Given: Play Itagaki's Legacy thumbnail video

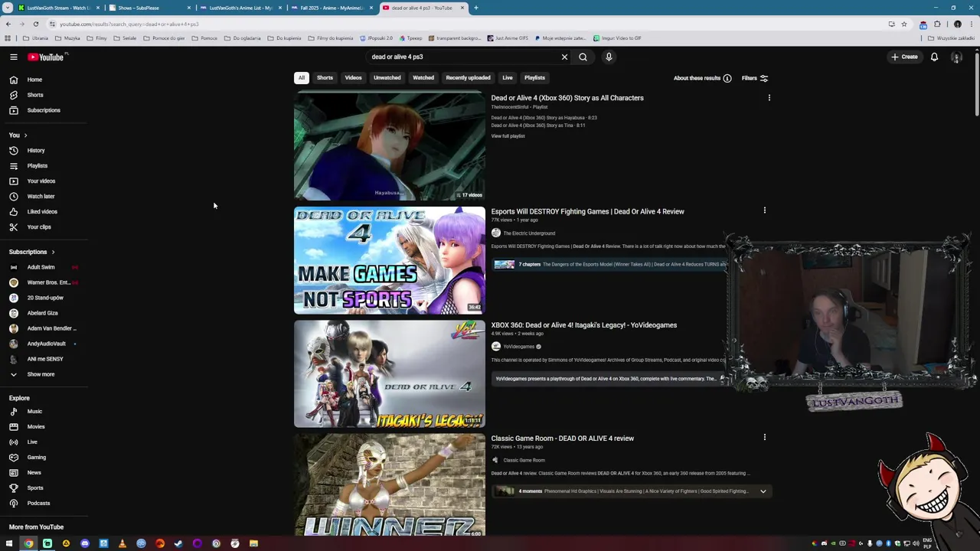Looking at the screenshot, I should pyautogui.click(x=390, y=373).
